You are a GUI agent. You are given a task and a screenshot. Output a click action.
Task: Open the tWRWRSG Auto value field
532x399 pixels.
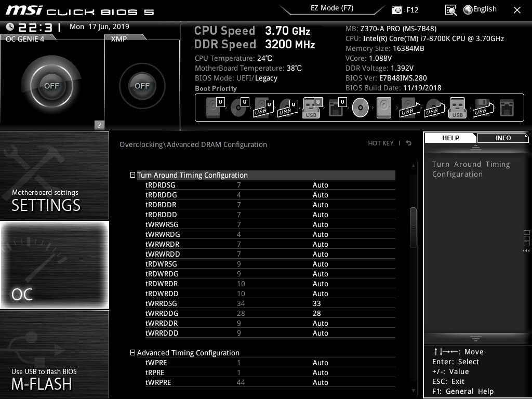[x=320, y=224]
